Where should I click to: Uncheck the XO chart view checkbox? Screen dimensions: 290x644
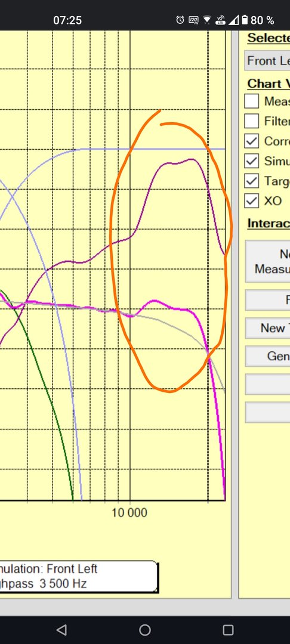251,201
